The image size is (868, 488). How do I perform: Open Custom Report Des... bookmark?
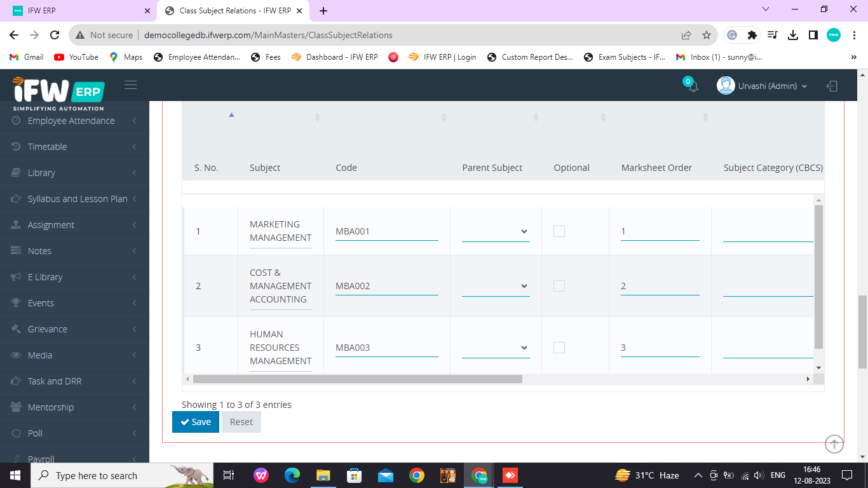tap(530, 57)
